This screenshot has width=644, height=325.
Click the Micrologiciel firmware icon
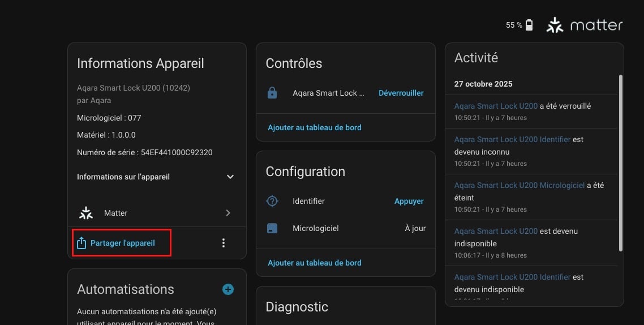point(272,228)
